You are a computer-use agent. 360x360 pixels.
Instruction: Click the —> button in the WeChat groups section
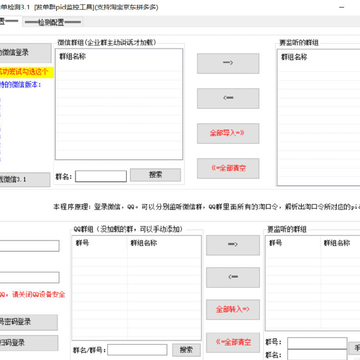[228, 63]
